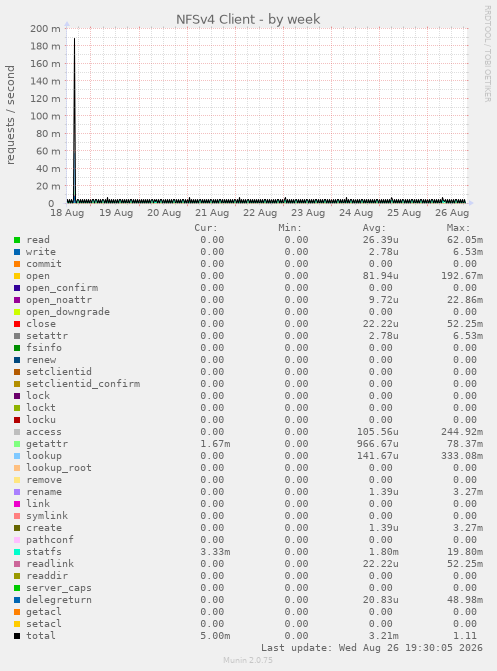Select the delegreturn legend label
The image size is (497, 671).
59,600
